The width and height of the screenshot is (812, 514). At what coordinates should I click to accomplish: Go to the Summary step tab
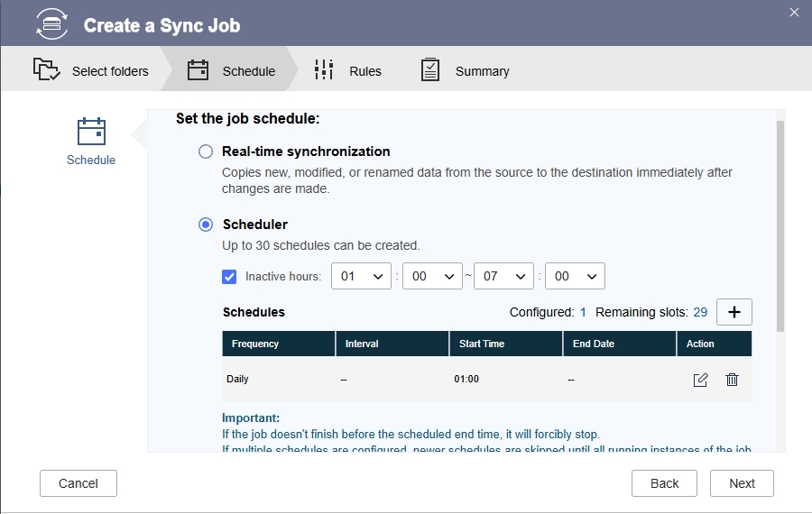point(465,70)
